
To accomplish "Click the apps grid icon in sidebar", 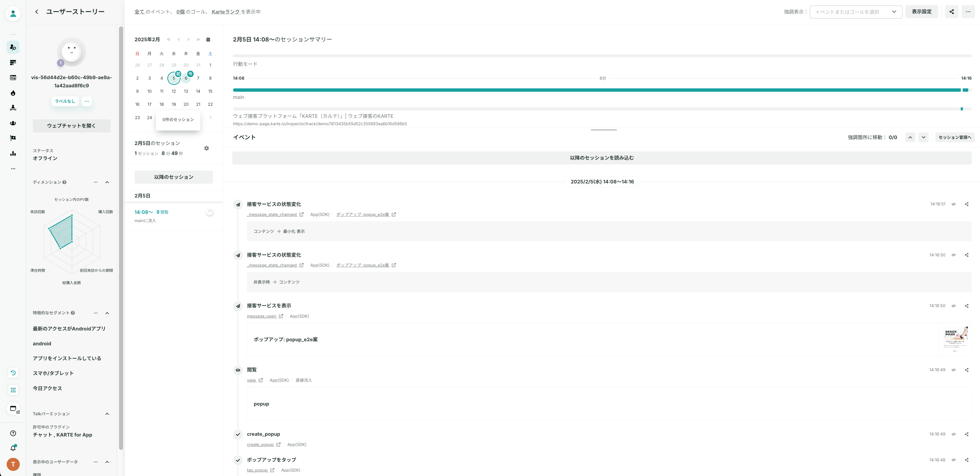I will 13,390.
